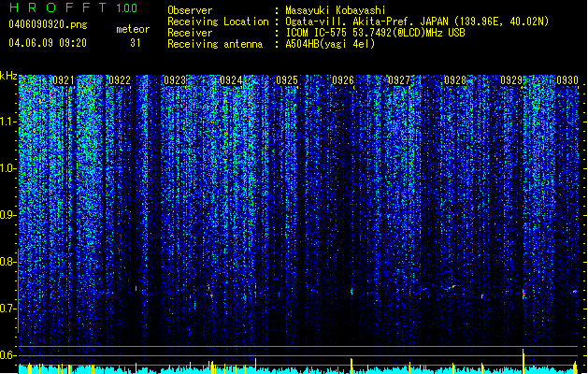Click the yellow power spike below 0926
The image size is (588, 374).
coord(351,366)
